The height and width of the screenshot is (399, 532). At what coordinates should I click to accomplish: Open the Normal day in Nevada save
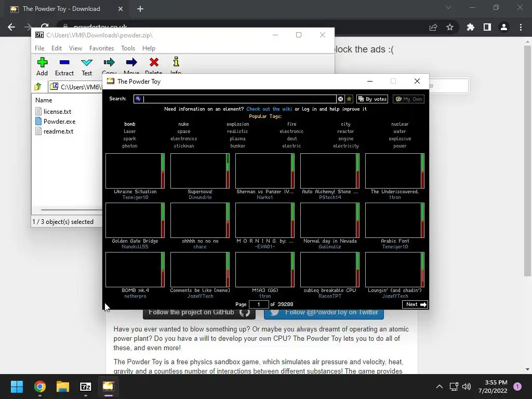click(x=330, y=220)
